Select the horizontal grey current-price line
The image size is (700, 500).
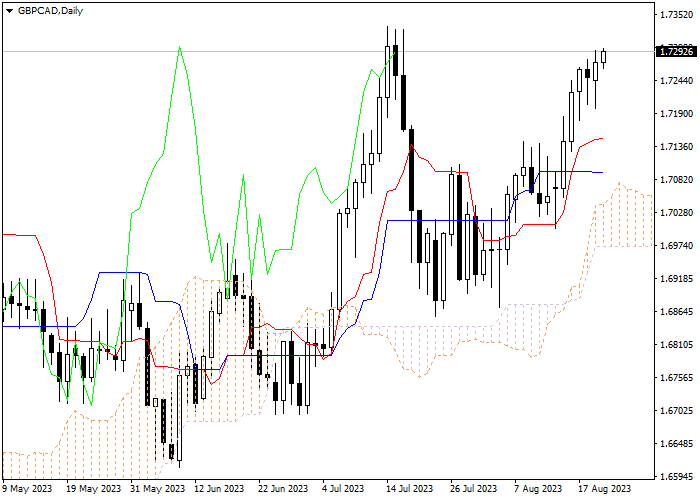tap(328, 51)
